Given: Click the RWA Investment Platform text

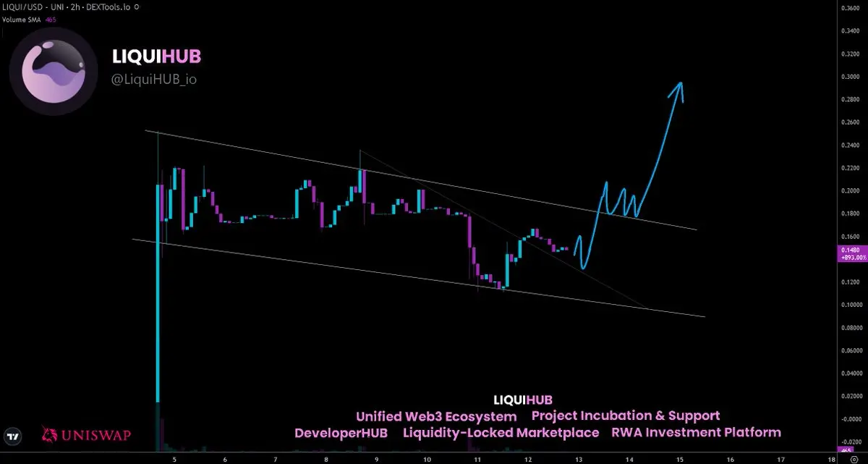Looking at the screenshot, I should [697, 433].
